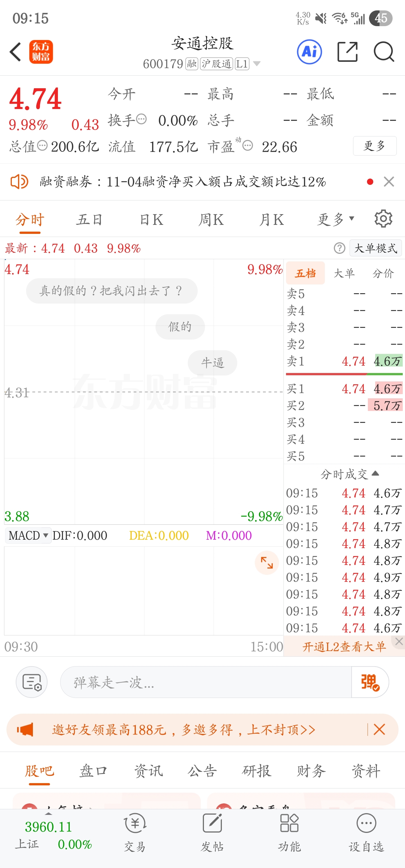The width and height of the screenshot is (405, 868).
Task: Tap 设自选 watchlist icon
Action: pos(366,832)
